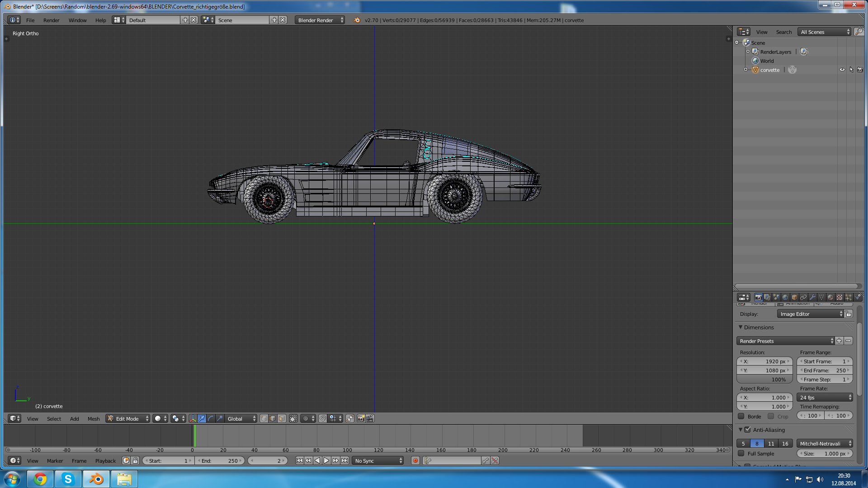Toggle the timeline frame range lock icon

point(135,460)
